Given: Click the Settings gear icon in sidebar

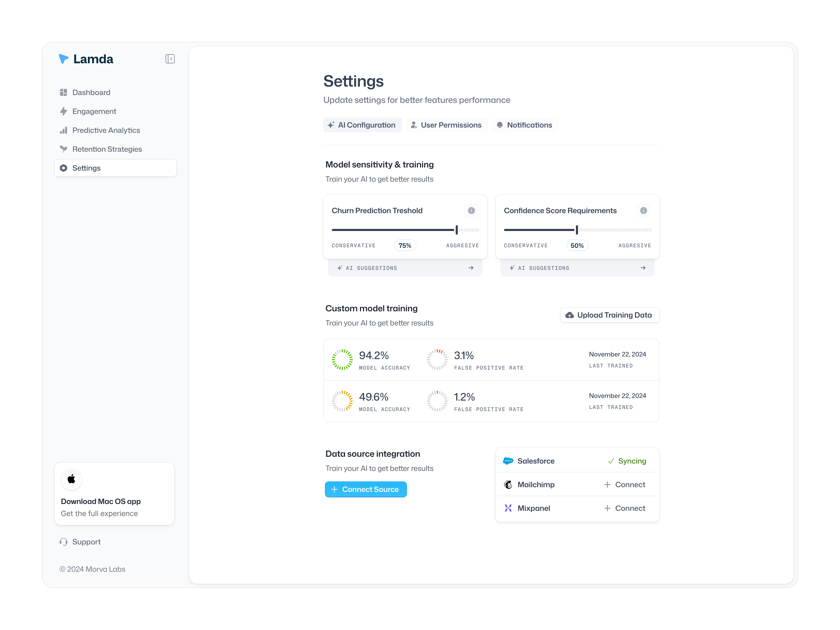Looking at the screenshot, I should click(x=64, y=168).
